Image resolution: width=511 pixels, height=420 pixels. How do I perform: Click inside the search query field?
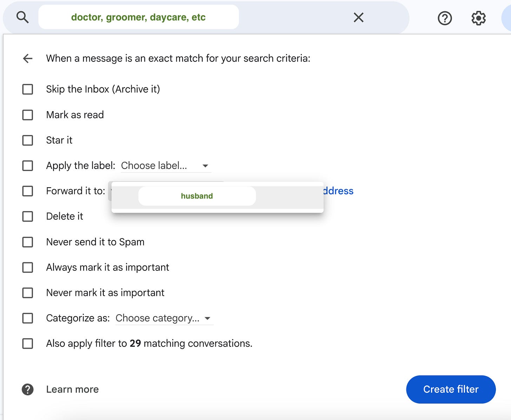click(138, 17)
